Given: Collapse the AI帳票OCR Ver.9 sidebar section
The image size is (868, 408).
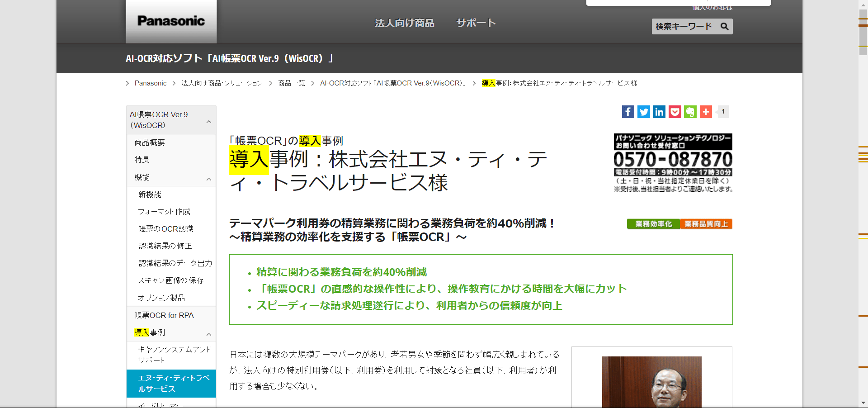Looking at the screenshot, I should (x=209, y=122).
